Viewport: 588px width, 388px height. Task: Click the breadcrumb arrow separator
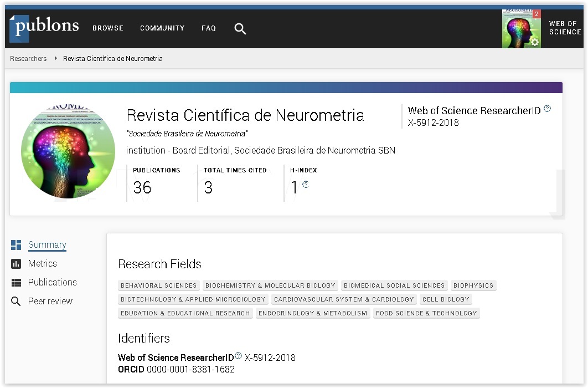pos(55,58)
